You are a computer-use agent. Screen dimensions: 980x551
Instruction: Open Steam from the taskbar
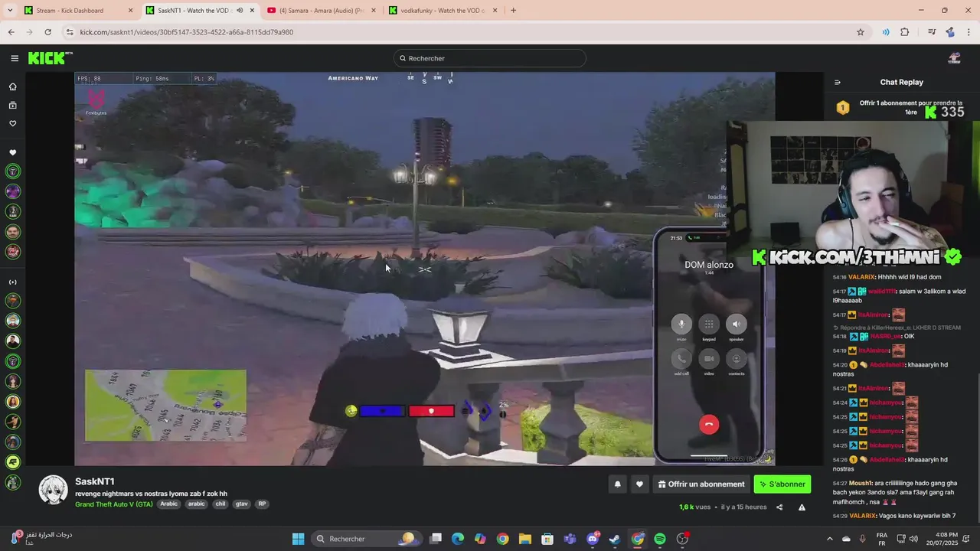(615, 539)
